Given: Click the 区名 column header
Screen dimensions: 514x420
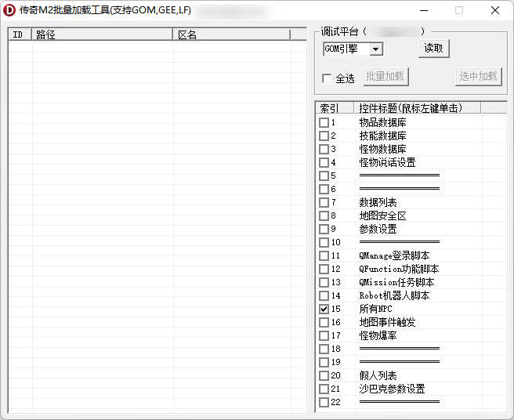Looking at the screenshot, I should click(231, 34).
